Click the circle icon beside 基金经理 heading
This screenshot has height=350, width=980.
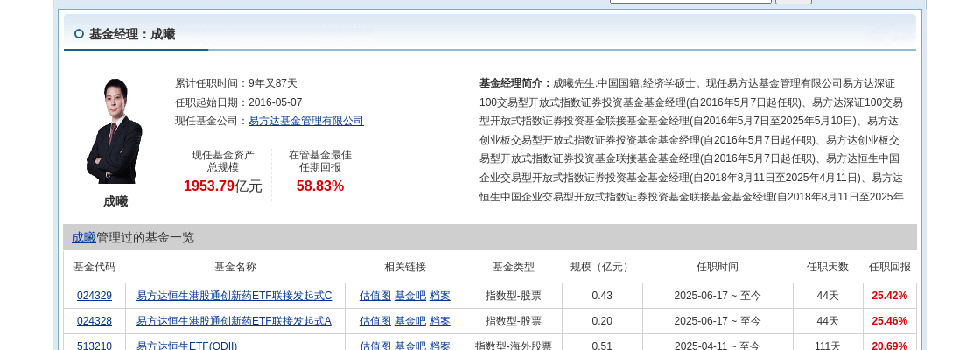79,34
